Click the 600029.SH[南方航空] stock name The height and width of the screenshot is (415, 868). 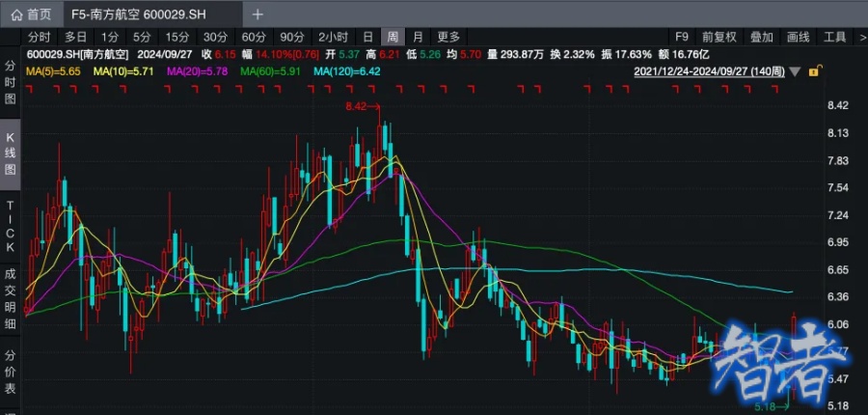pyautogui.click(x=77, y=54)
